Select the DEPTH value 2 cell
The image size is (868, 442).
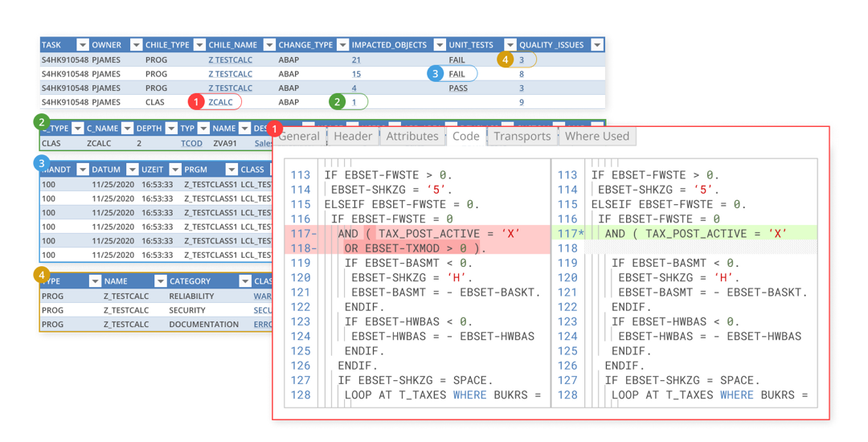[x=140, y=143]
